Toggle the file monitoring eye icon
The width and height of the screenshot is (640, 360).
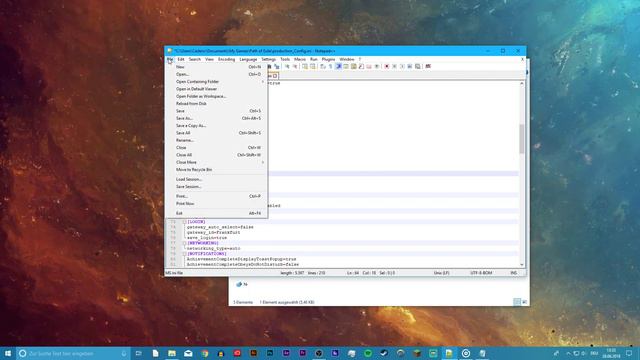[377, 66]
